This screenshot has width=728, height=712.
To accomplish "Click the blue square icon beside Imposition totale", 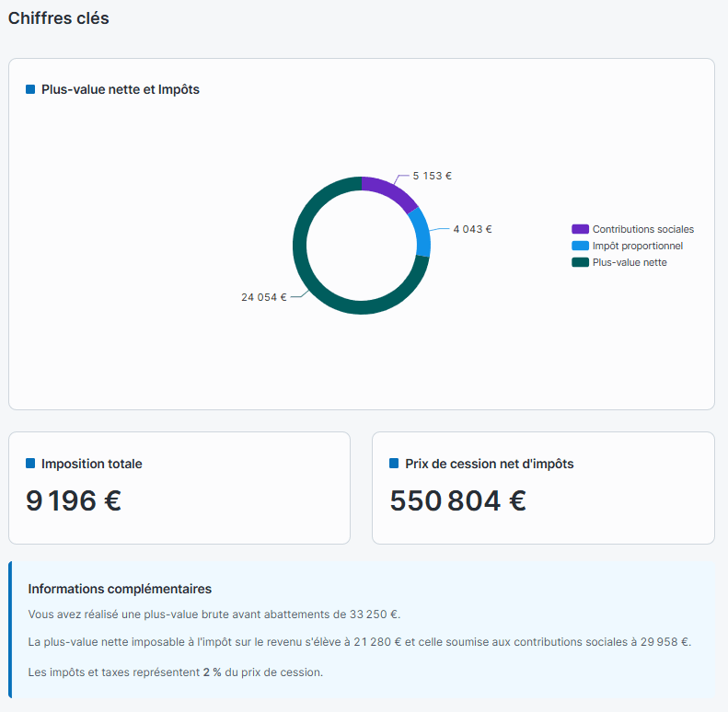I will pyautogui.click(x=30, y=464).
